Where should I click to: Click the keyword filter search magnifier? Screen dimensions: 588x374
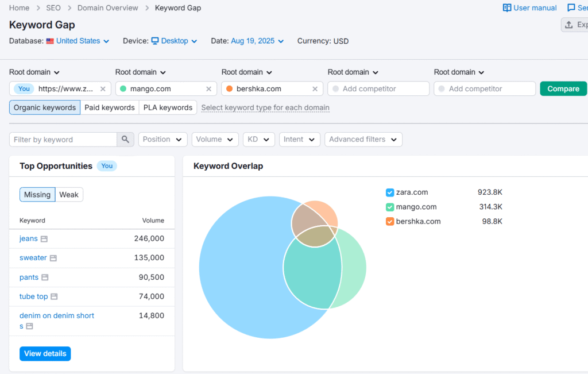125,140
